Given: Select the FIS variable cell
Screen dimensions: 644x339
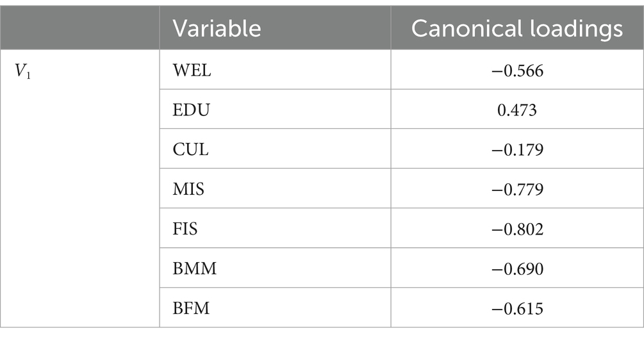Looking at the screenshot, I should click(x=275, y=228).
